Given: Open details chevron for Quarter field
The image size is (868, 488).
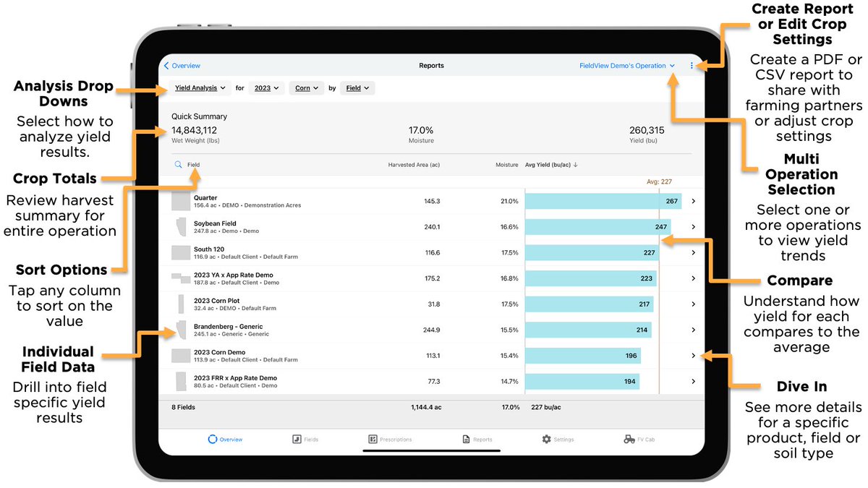Looking at the screenshot, I should 693,201.
